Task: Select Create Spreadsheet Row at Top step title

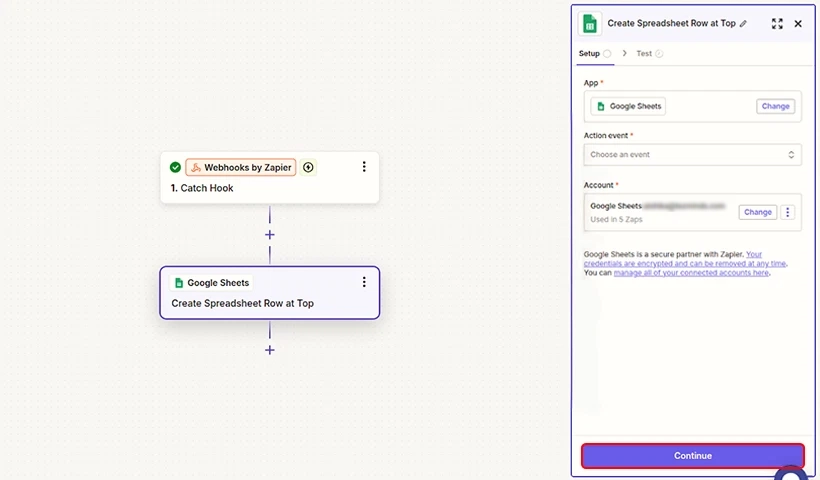Action: click(243, 303)
